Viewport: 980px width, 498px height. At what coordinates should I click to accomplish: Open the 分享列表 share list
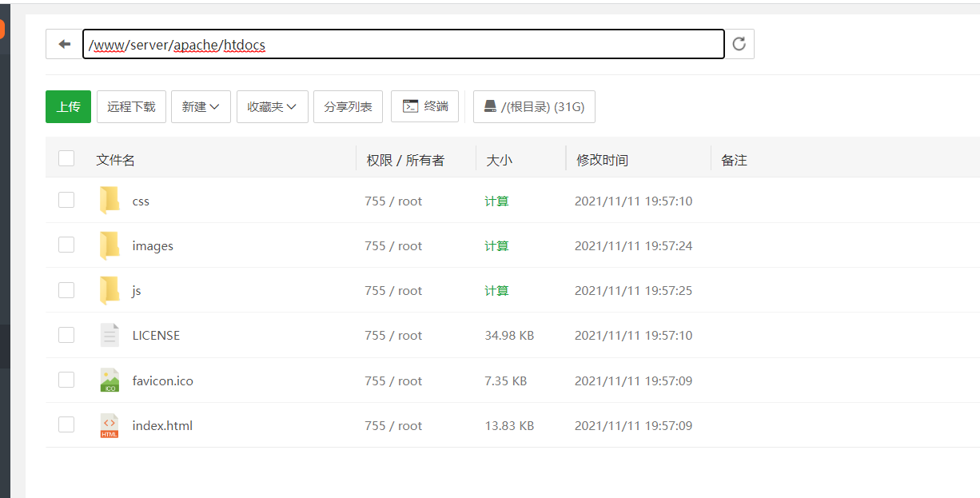[349, 106]
